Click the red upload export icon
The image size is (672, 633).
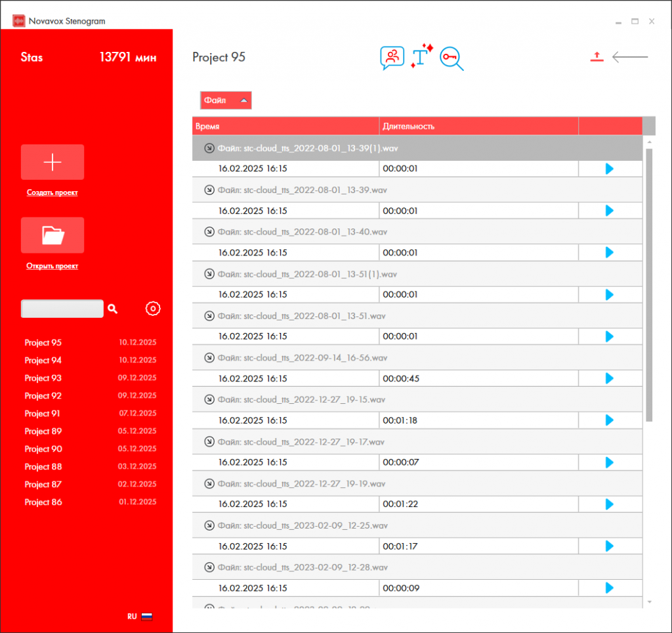[x=596, y=57]
